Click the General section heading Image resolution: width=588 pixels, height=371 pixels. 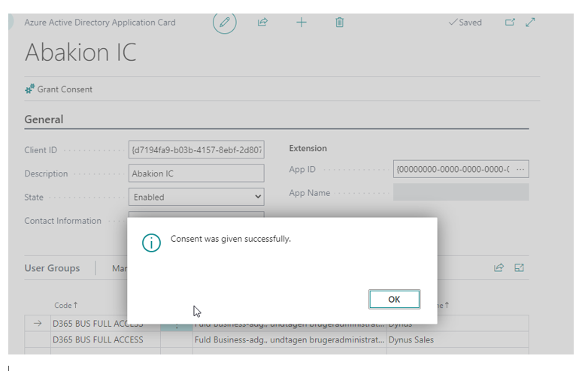click(x=44, y=119)
